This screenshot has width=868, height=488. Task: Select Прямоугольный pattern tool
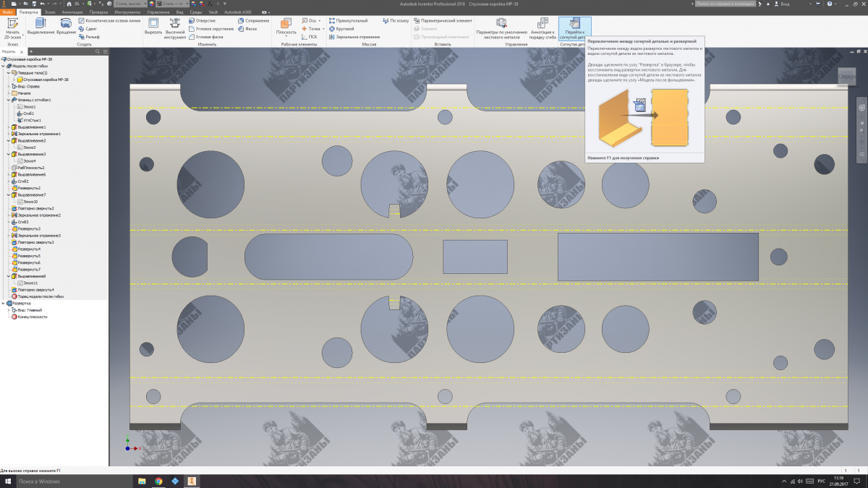(348, 21)
